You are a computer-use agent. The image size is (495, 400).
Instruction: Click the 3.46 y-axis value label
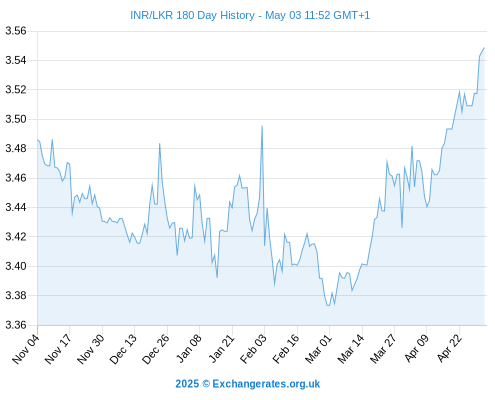pyautogui.click(x=16, y=178)
